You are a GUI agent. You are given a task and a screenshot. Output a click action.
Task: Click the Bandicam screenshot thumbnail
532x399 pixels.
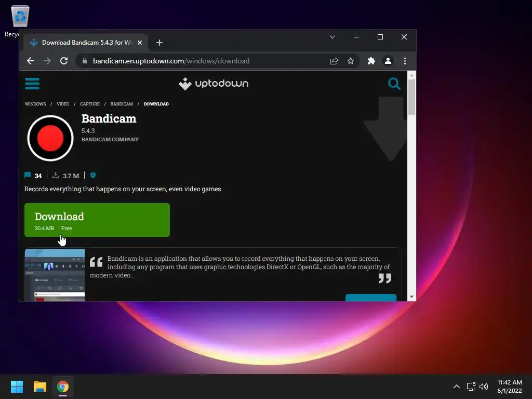tap(55, 275)
